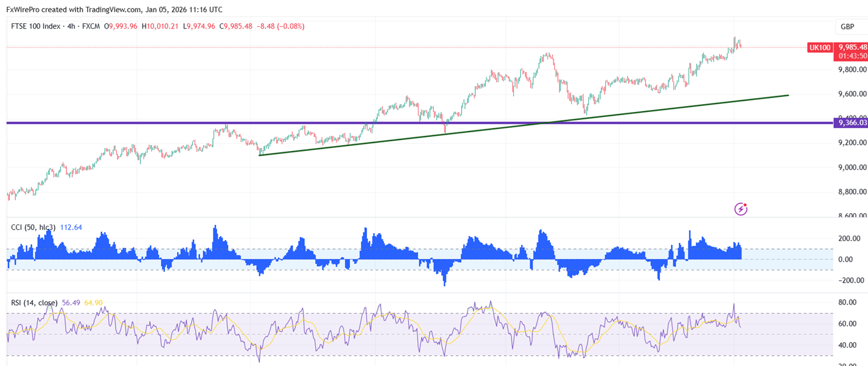Click the 01:43:50 candle countdown timer
Viewport: 868px width, 366px height.
[x=852, y=55]
